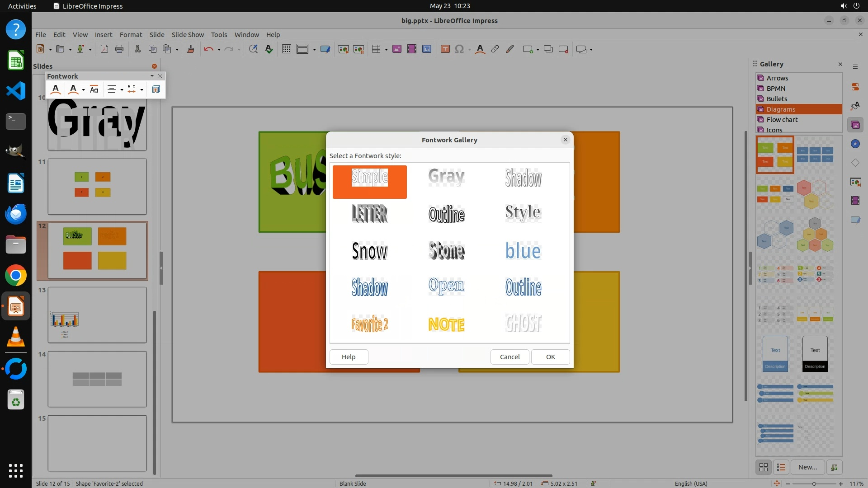The width and height of the screenshot is (868, 488).
Task: Click the Export as PDF icon
Action: (104, 49)
